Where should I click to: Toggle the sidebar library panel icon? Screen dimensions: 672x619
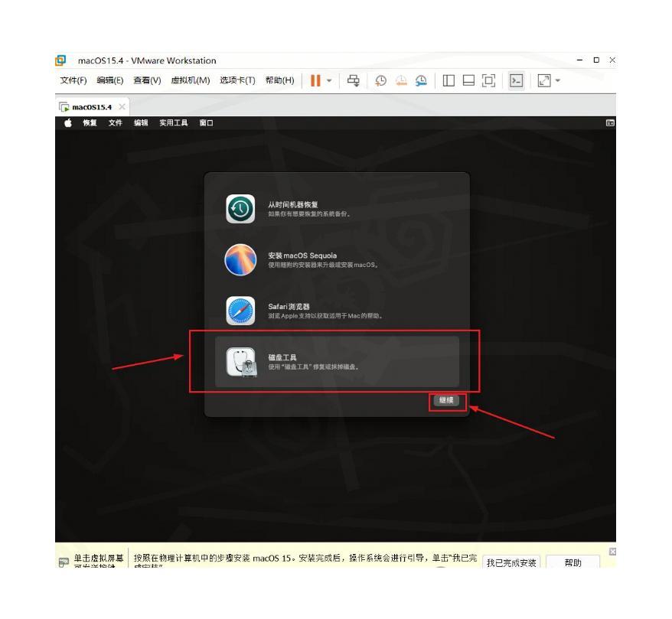tap(449, 80)
